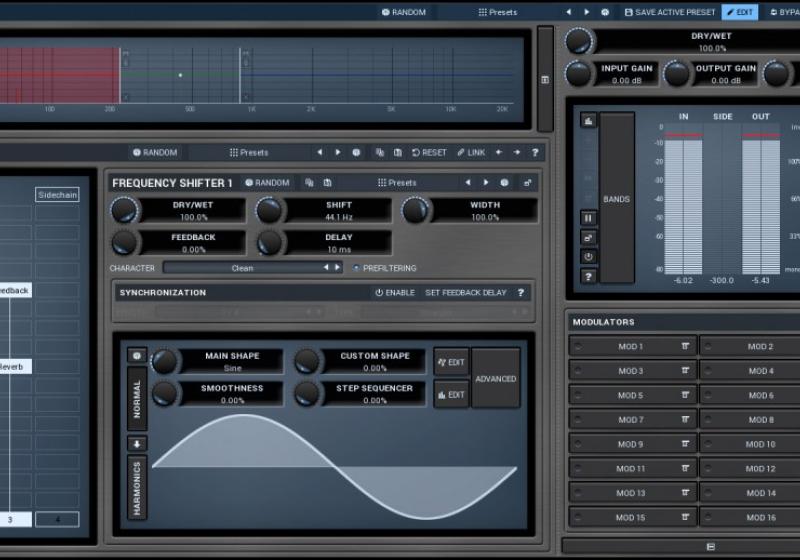This screenshot has height=560, width=800.
Task: Click the down arrow icon above Harmonics
Action: pos(137,443)
